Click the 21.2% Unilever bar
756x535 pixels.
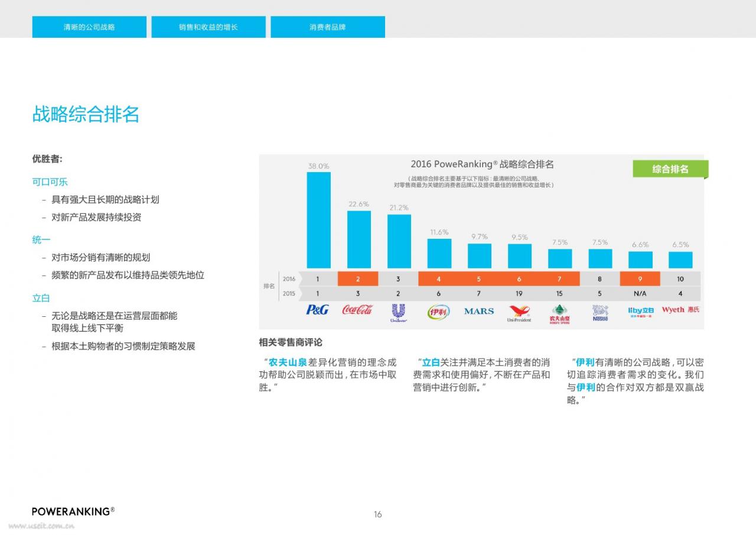tap(399, 241)
